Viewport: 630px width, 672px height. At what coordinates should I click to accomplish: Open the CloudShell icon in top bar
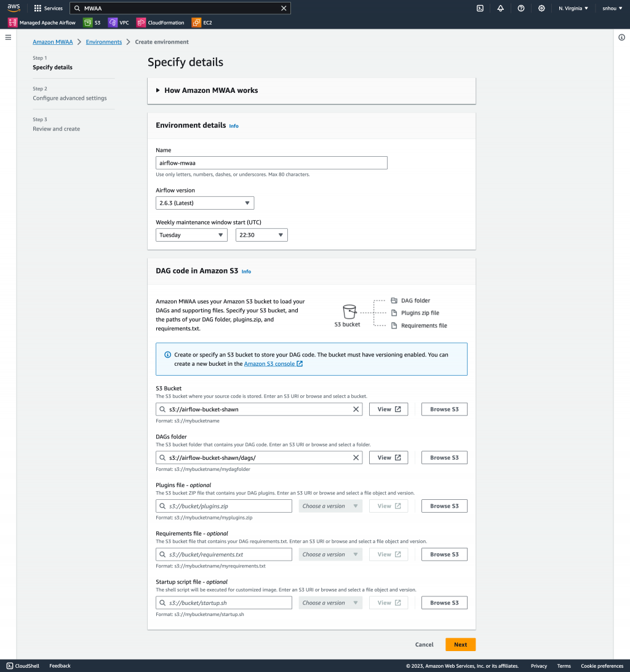480,8
